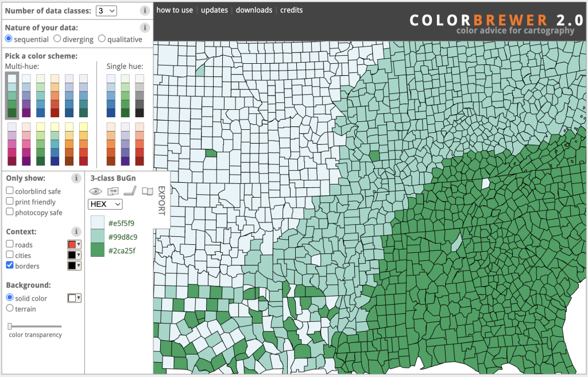Select the single-hue greys color scheme swatch
The width and height of the screenshot is (588, 377).
pos(140,96)
